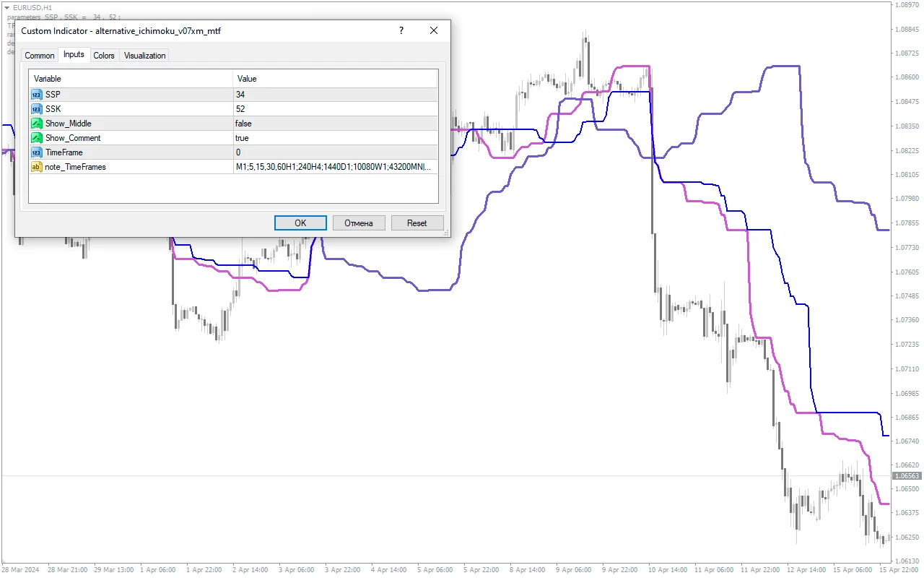Click the Show_Comment boolean icon
This screenshot has width=924, height=578.
[37, 138]
